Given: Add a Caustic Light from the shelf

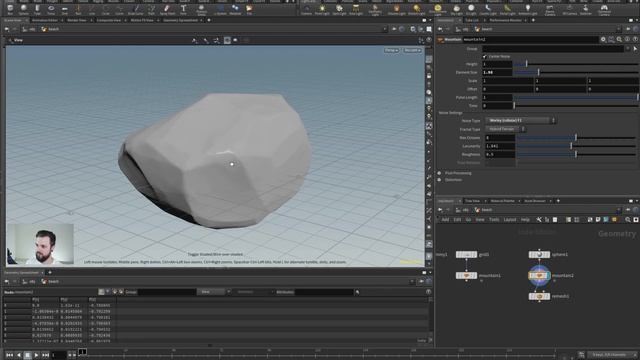Looking at the screenshot, I should (488, 9).
